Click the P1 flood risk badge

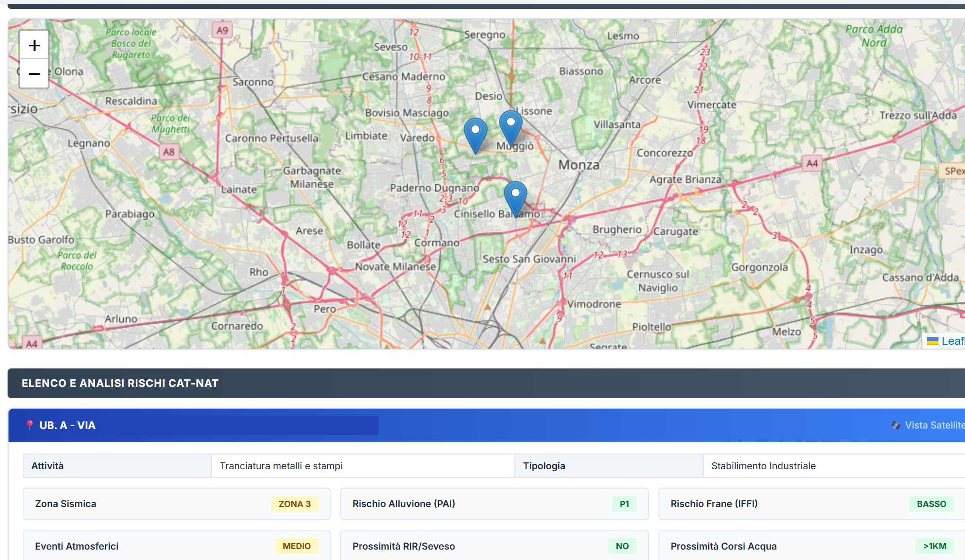coord(624,504)
